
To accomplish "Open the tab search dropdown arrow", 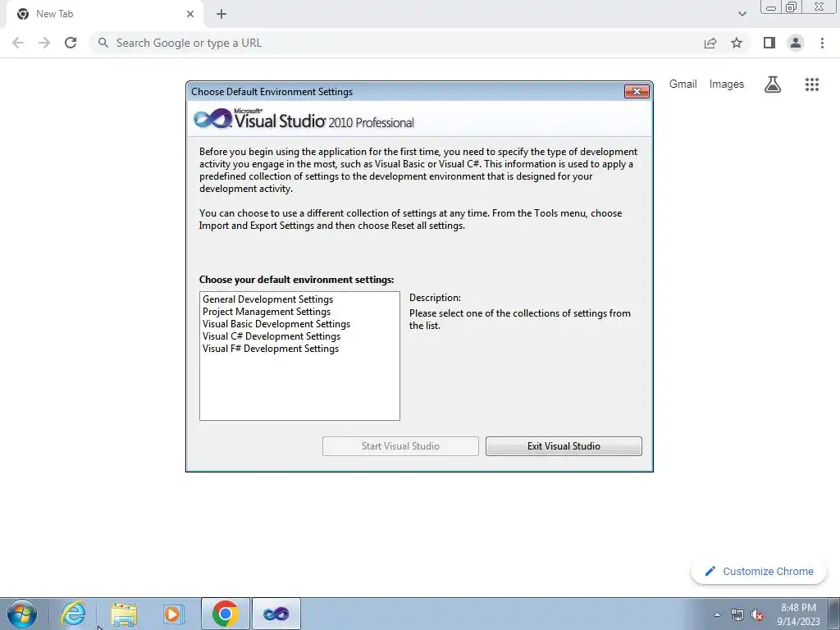I will click(x=742, y=14).
